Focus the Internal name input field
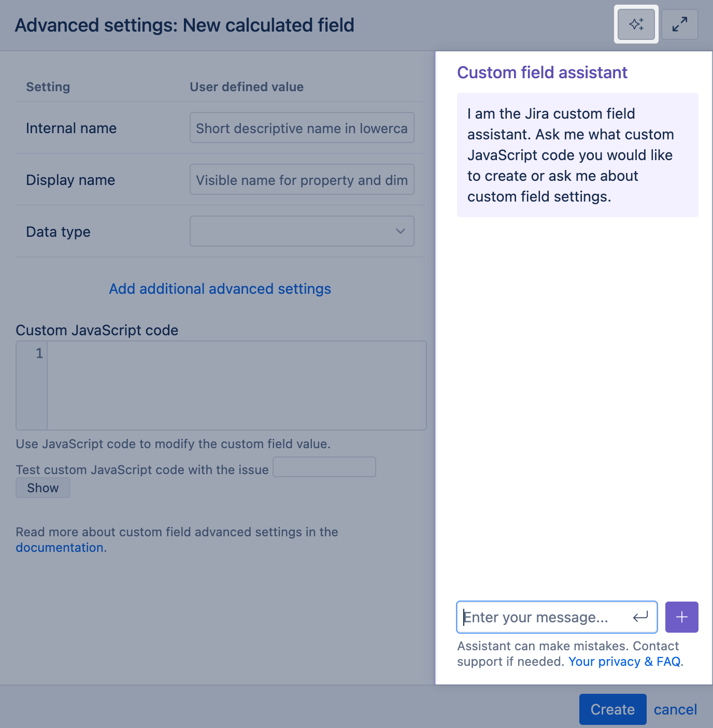This screenshot has height=728, width=713. pos(302,127)
